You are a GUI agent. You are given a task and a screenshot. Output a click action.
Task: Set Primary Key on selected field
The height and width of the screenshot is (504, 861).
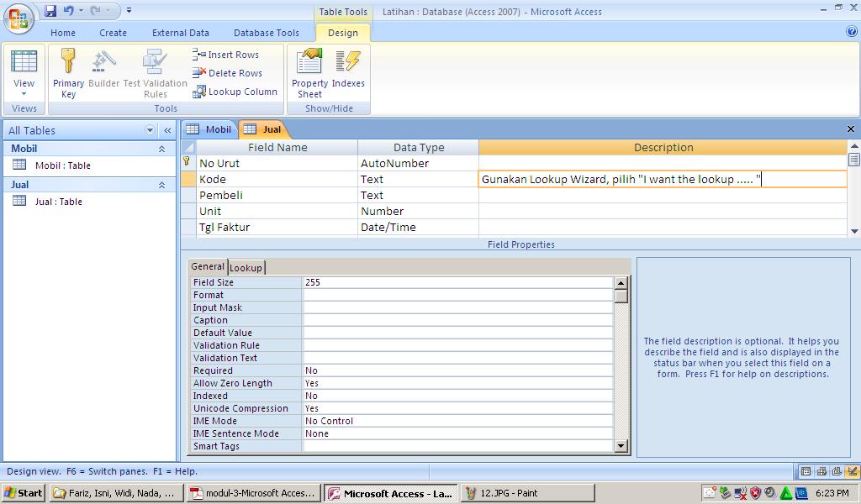(69, 73)
